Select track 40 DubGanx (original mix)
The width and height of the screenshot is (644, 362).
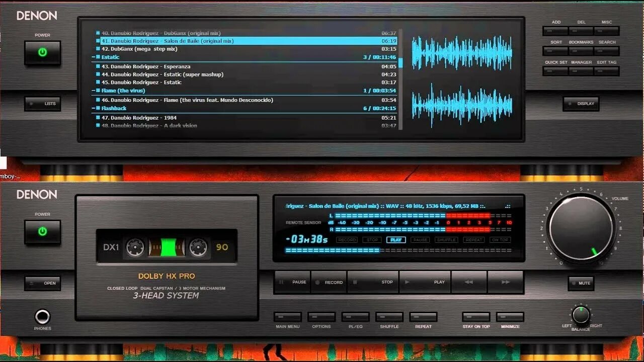pos(246,33)
